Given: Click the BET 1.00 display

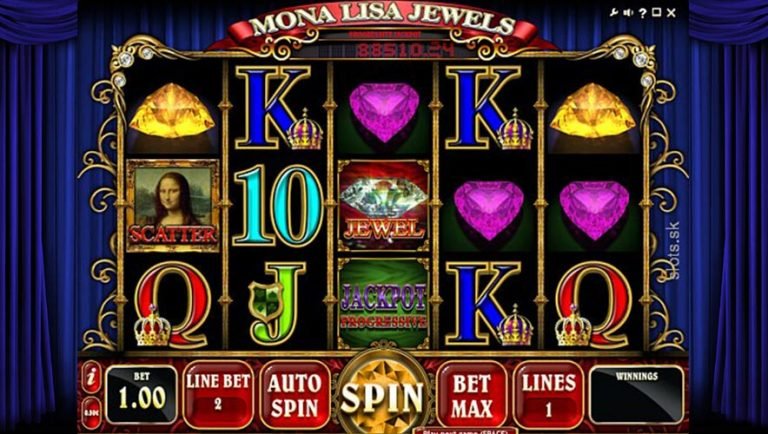Looking at the screenshot, I should point(142,394).
